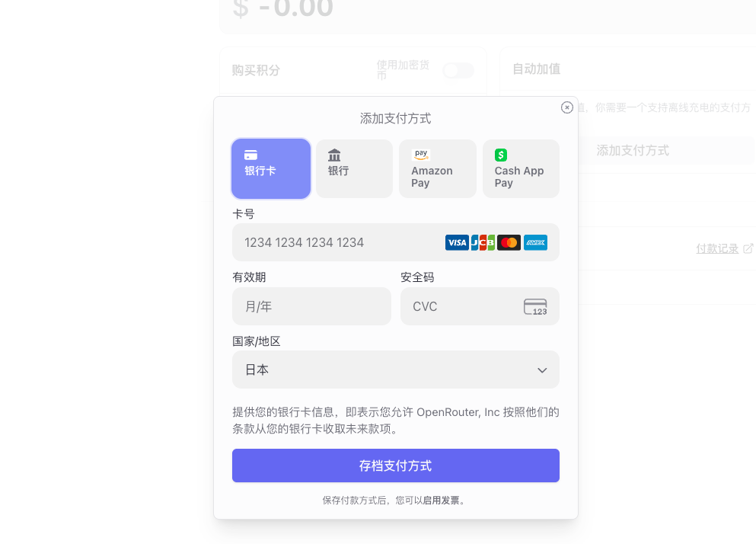This screenshot has height=544, width=756.
Task: Click the dismiss X icon on the dialog
Action: (x=566, y=107)
